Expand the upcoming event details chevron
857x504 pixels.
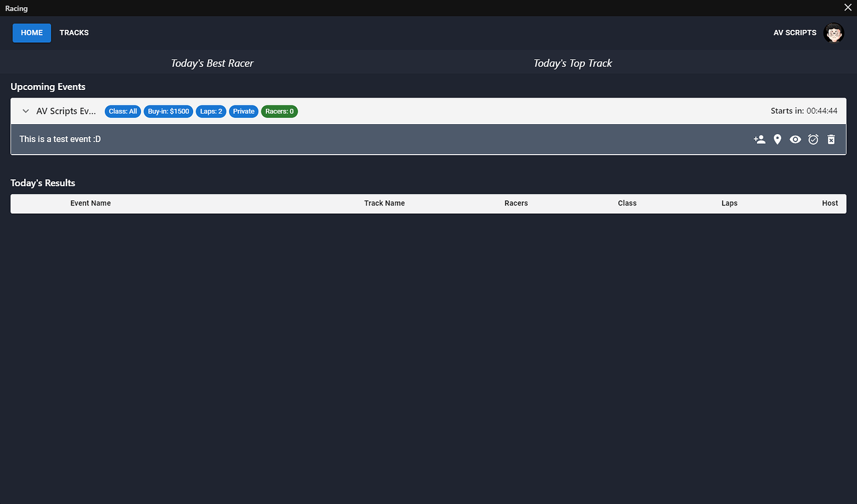coord(25,110)
